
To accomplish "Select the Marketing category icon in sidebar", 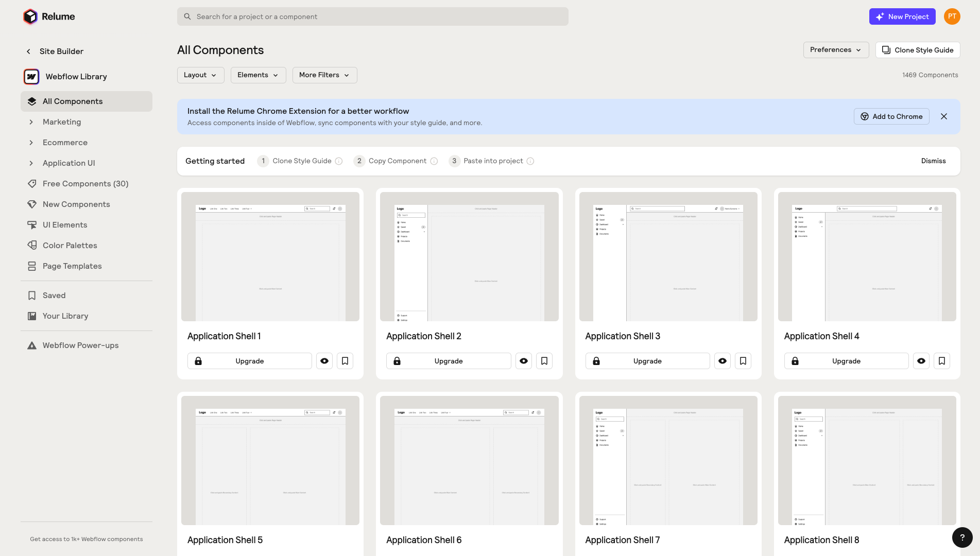I will pyautogui.click(x=32, y=122).
